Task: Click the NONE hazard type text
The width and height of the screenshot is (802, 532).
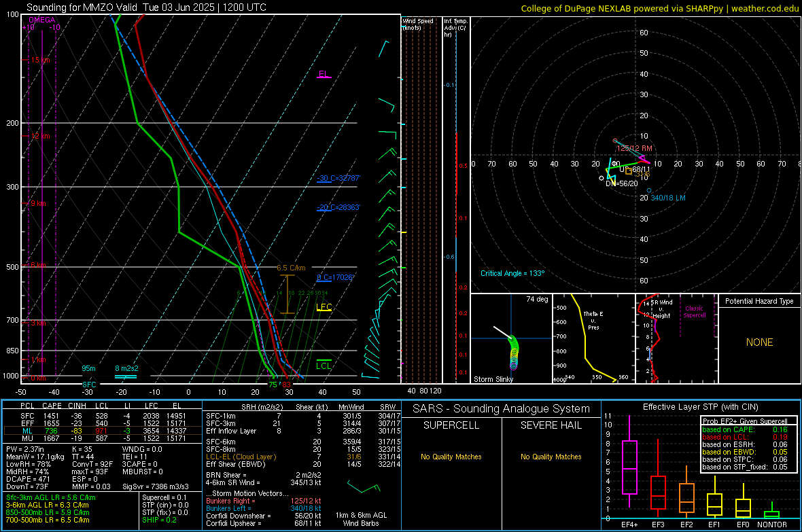Action: tap(760, 342)
